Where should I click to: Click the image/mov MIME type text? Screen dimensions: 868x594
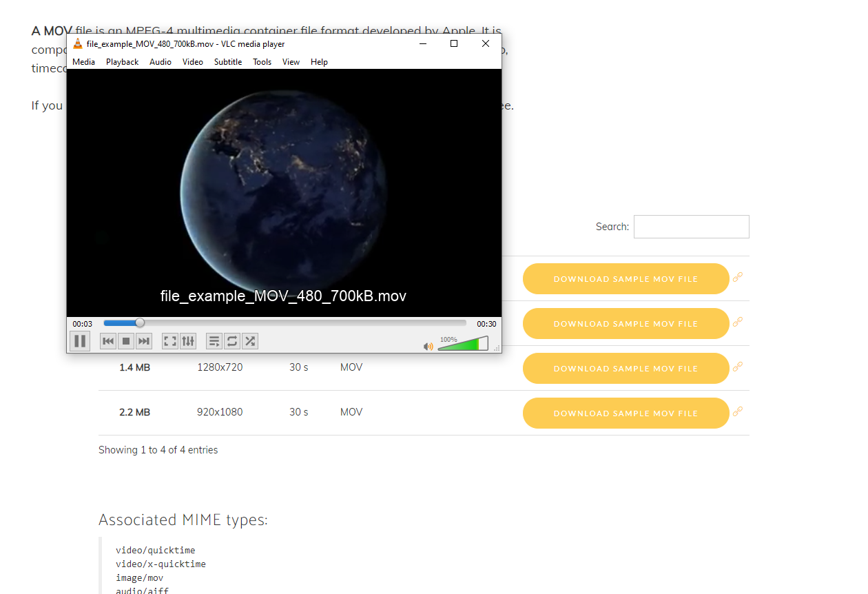[140, 578]
